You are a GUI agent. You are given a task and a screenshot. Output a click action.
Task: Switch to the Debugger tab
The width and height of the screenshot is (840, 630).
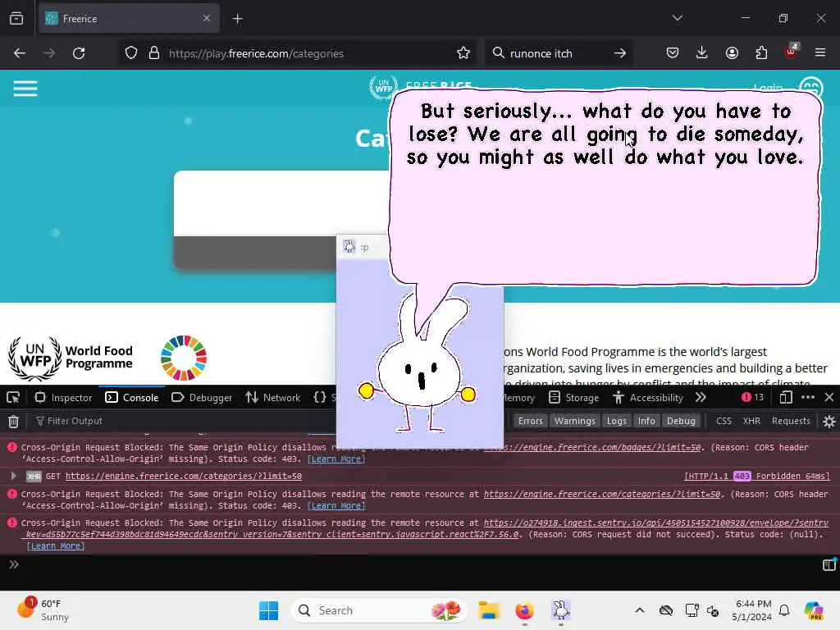tap(202, 398)
